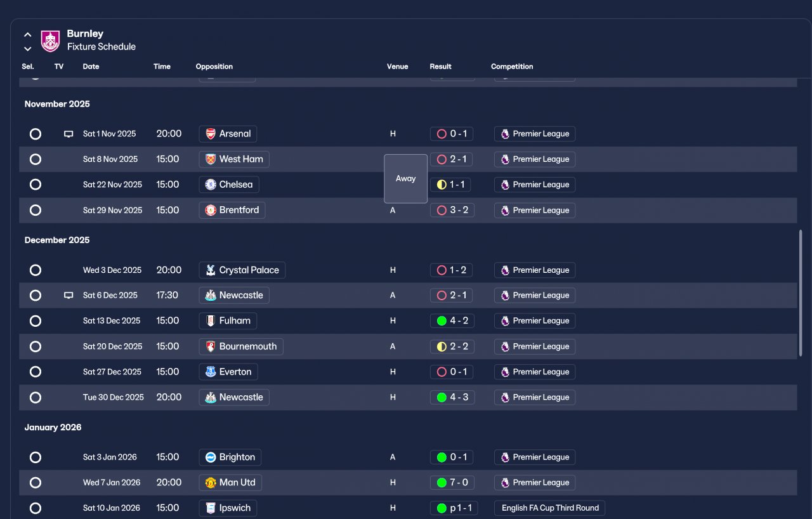Select the Fulham fixture radio button

(36, 321)
